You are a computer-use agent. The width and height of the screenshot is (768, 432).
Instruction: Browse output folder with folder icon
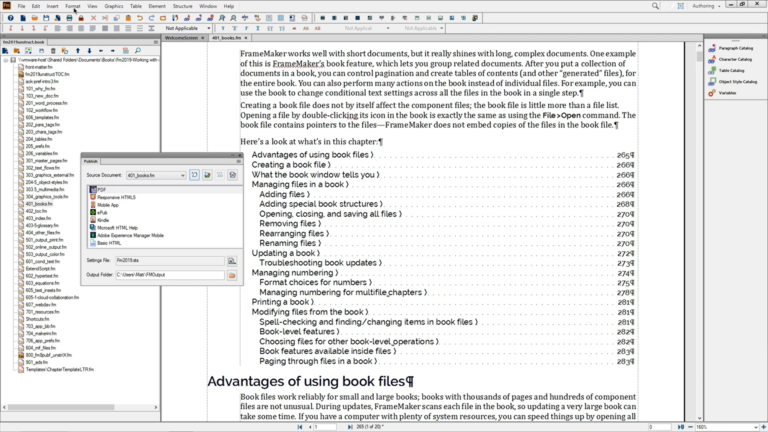pyautogui.click(x=232, y=275)
